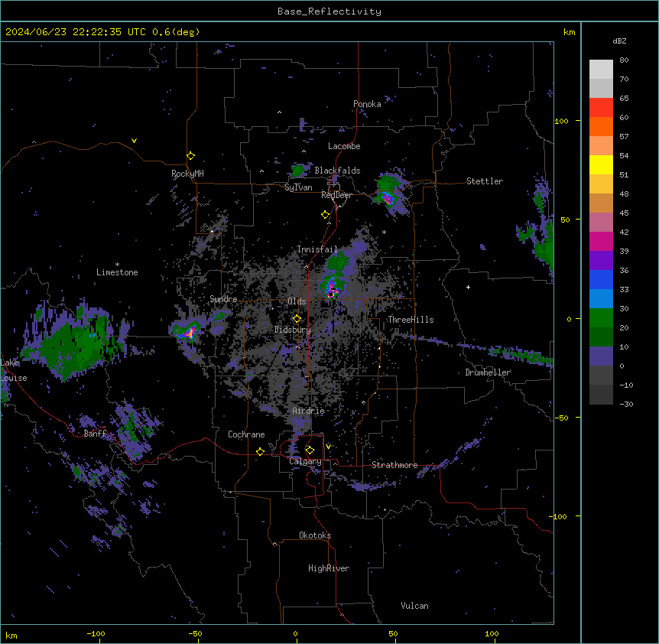This screenshot has height=644, width=659.
Task: Click the -100 tick label on bottom axis
Action: [x=96, y=633]
